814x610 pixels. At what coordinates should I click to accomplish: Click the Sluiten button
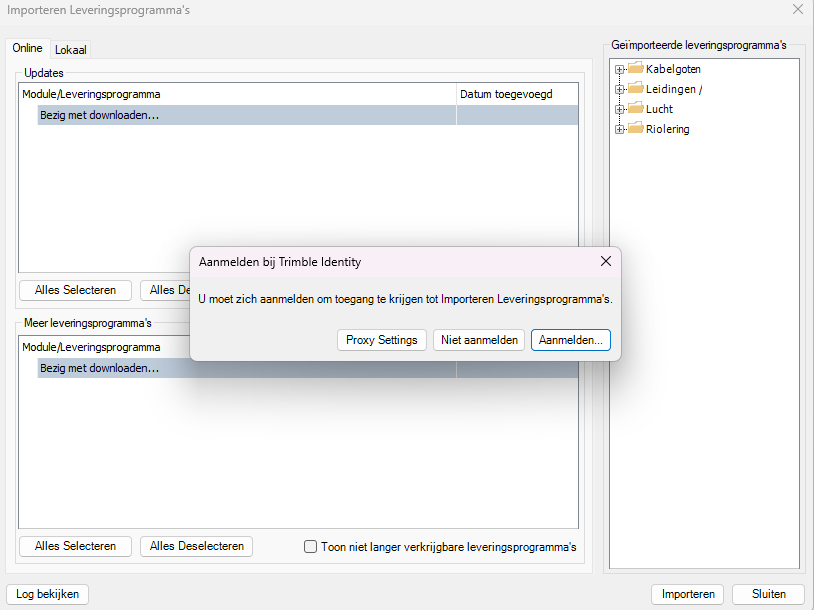tap(768, 594)
